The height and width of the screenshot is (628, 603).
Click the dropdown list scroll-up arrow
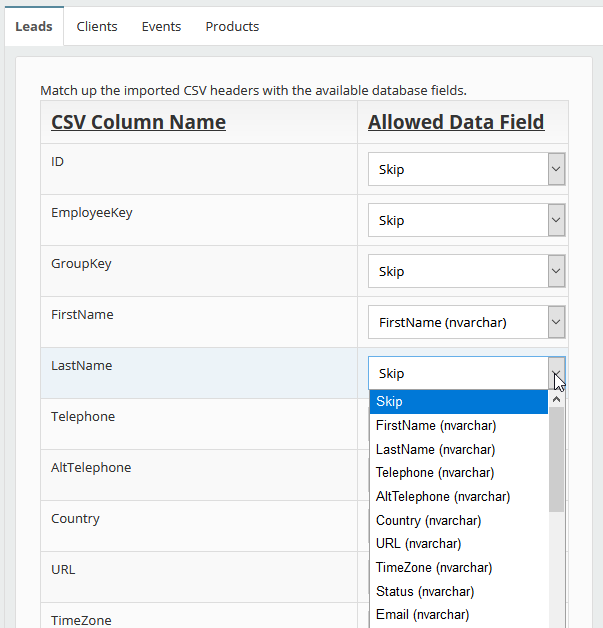[556, 399]
